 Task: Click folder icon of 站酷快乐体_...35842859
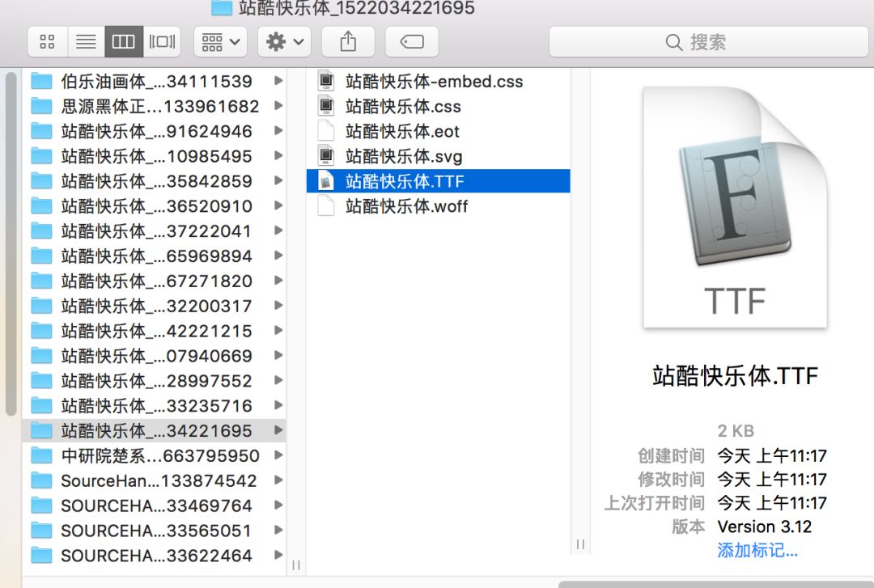click(41, 181)
